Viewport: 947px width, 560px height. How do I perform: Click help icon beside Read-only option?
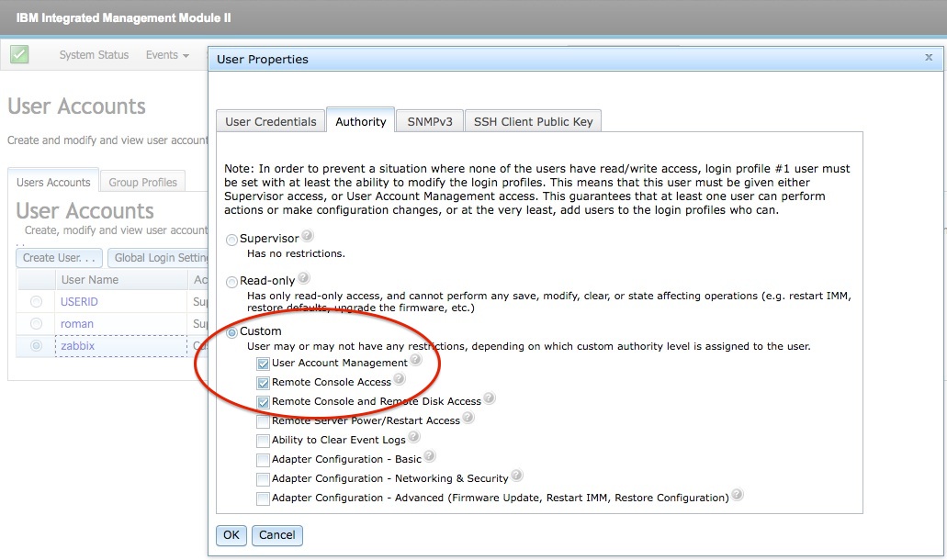tap(303, 278)
